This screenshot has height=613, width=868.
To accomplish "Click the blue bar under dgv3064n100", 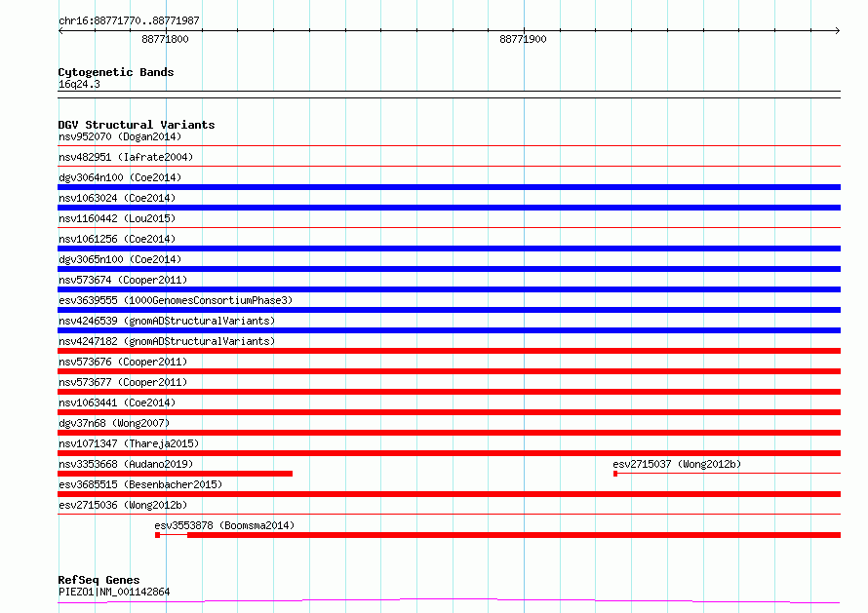I will [449, 187].
